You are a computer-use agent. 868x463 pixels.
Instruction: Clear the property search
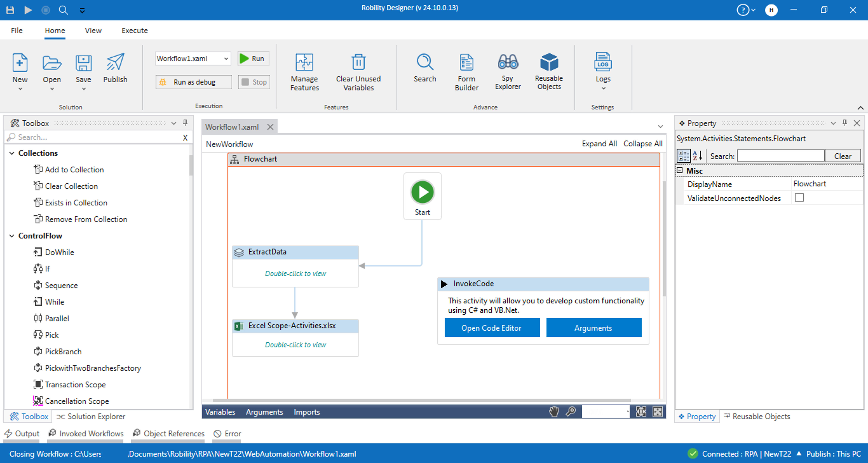click(842, 156)
